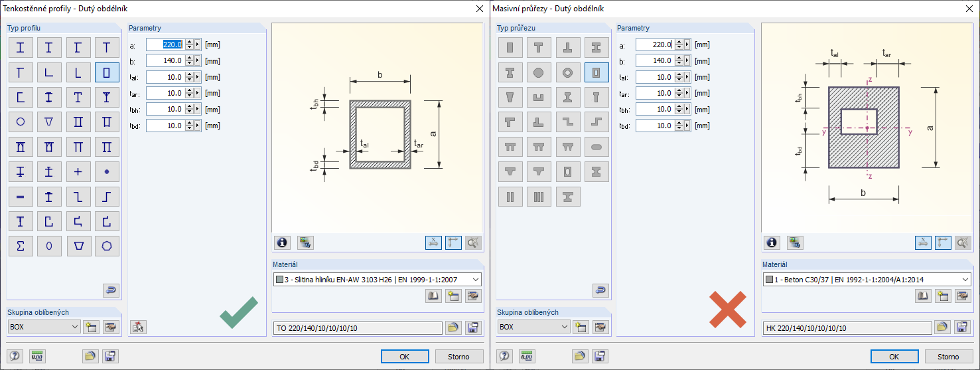Choose the C-channel profile in Tenkostěnné profily
Screen dimensions: 980x370
point(21,97)
